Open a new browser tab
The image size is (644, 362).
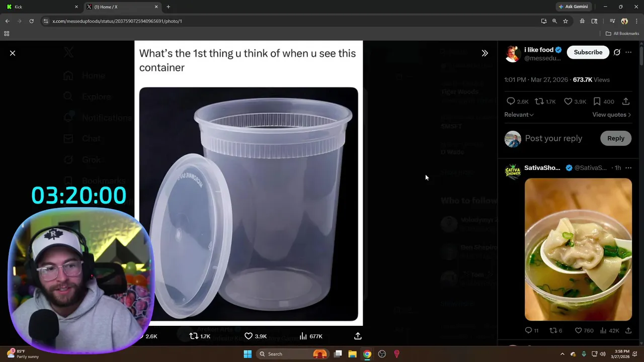click(168, 7)
